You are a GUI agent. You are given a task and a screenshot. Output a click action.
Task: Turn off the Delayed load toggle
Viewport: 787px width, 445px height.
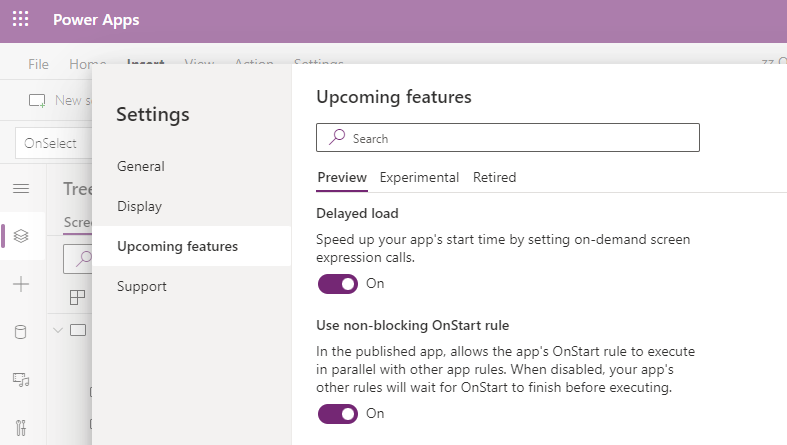click(x=338, y=284)
